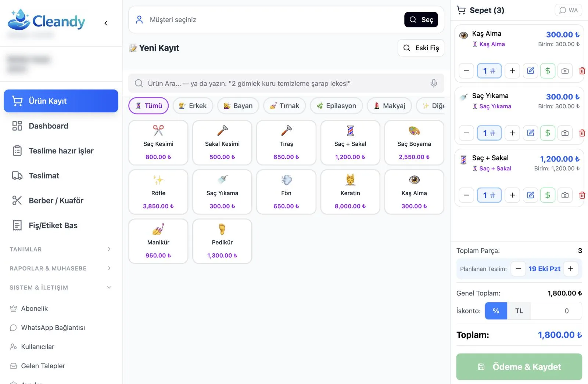Viewport: 588px width, 384px height.
Task: Increase the quantity of Saç + Sakal in the cart
Action: pos(512,195)
